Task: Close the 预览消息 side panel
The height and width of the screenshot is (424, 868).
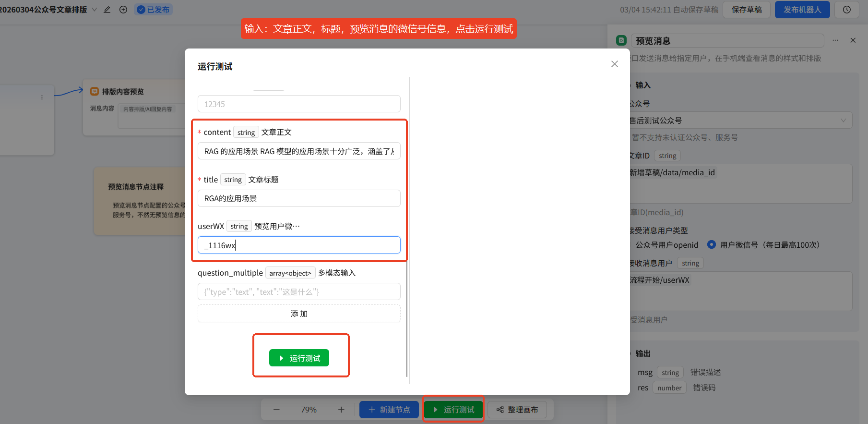Action: click(853, 40)
